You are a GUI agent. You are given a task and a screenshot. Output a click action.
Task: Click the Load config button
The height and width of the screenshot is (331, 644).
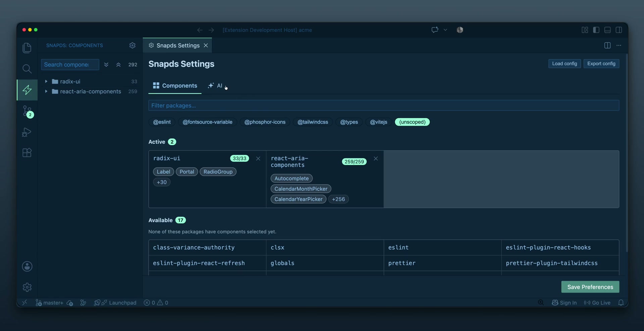(565, 63)
